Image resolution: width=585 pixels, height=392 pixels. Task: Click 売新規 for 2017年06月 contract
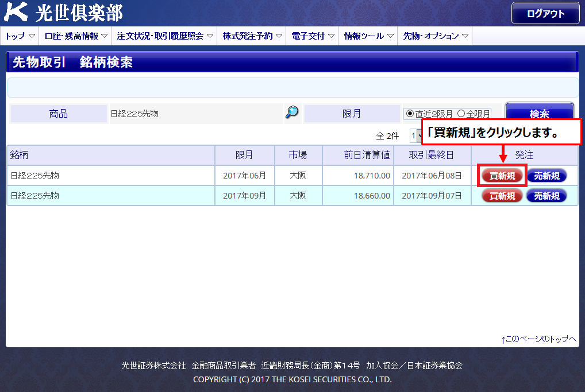[x=546, y=176]
